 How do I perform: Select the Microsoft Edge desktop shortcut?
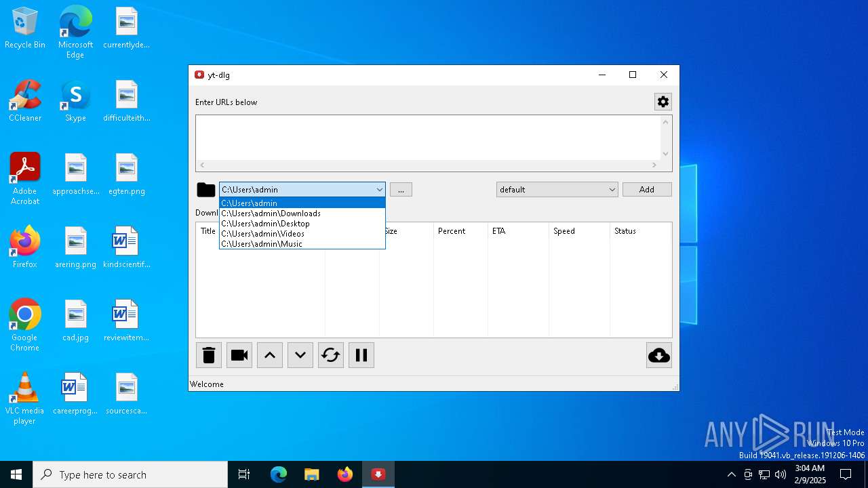[75, 33]
